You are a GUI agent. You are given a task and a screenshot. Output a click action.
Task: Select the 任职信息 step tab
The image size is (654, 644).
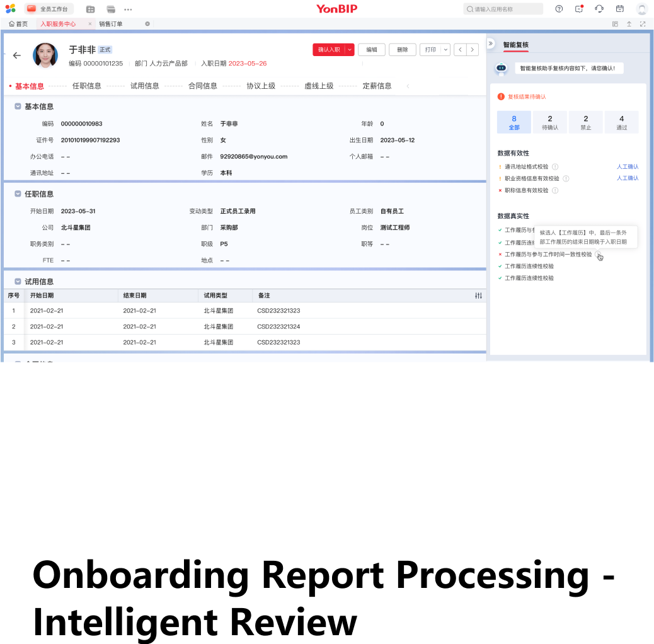click(87, 86)
